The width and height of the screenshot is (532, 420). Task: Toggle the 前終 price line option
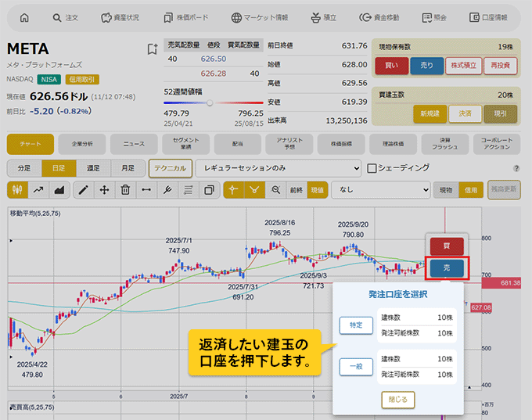coord(296,189)
